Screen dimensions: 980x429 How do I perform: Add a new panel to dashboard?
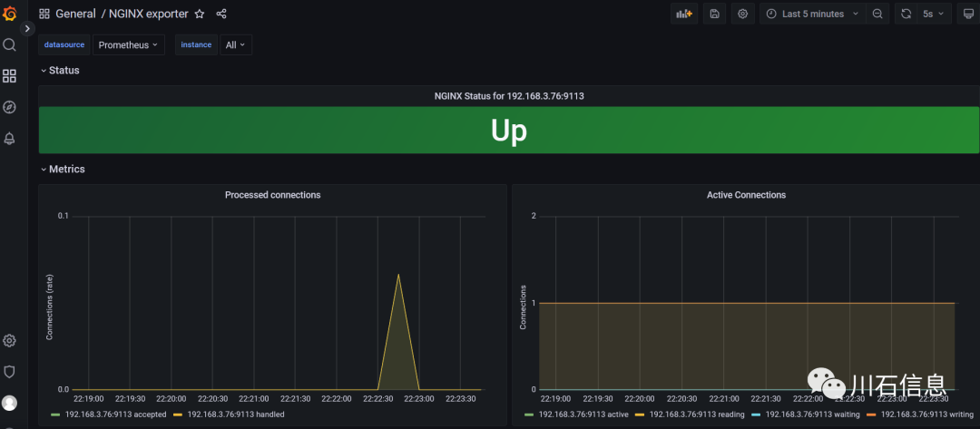(684, 14)
